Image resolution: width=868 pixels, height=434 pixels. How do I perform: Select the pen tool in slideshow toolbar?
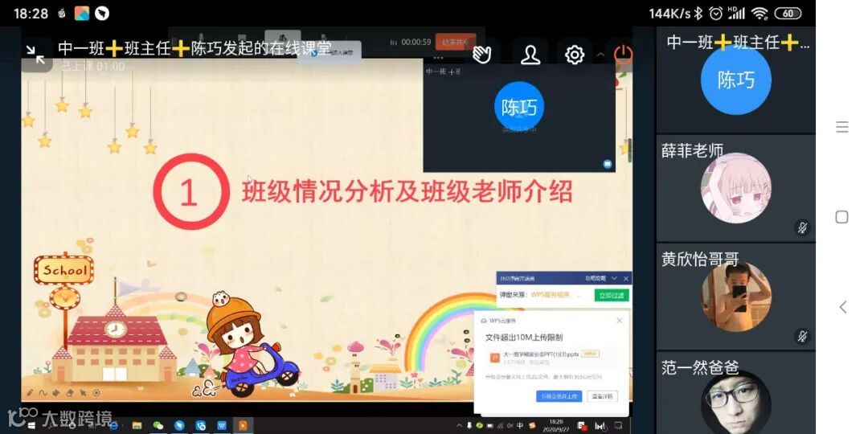30,393
